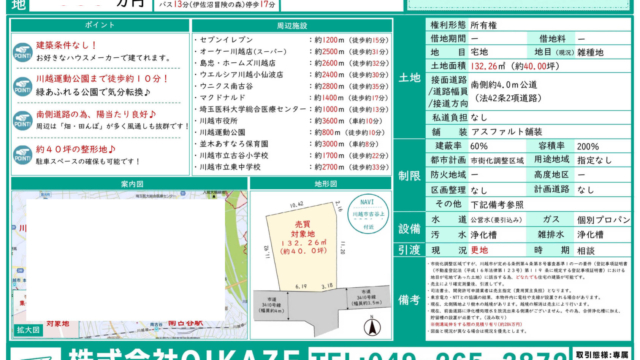Click the 川越運動公園まで徒歩約10分 heading
Image resolution: width=640 pixels, height=360 pixels.
point(102,79)
